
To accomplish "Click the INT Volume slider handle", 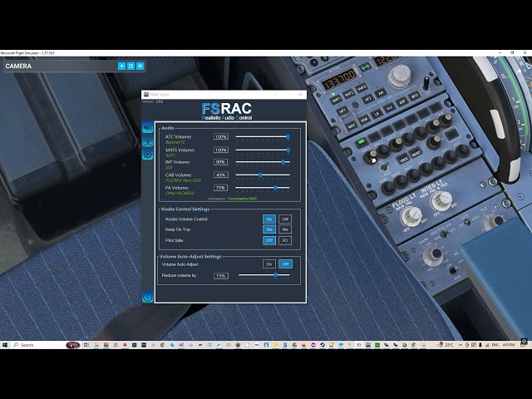I will pyautogui.click(x=283, y=163).
